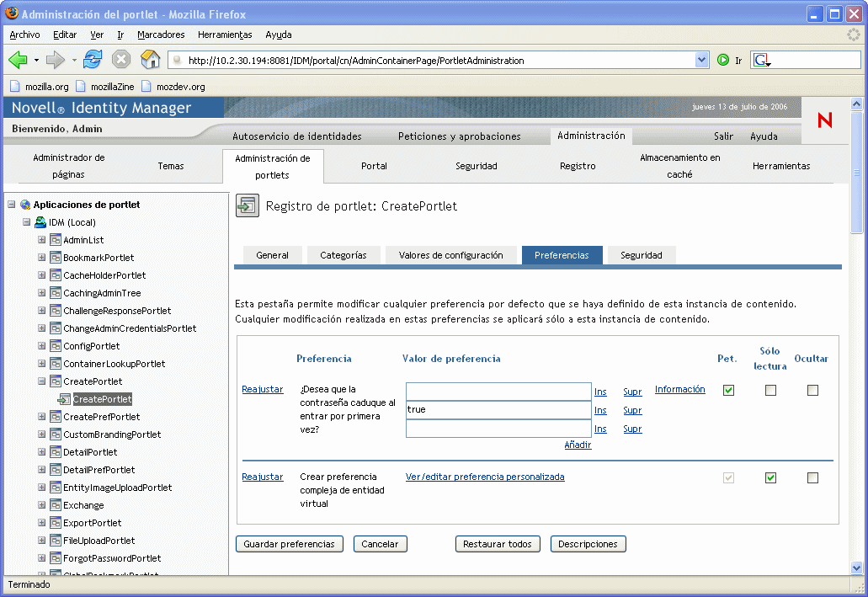Screen dimensions: 868x597
Task: Click Reajustar for the password expiry preference
Action: [263, 389]
